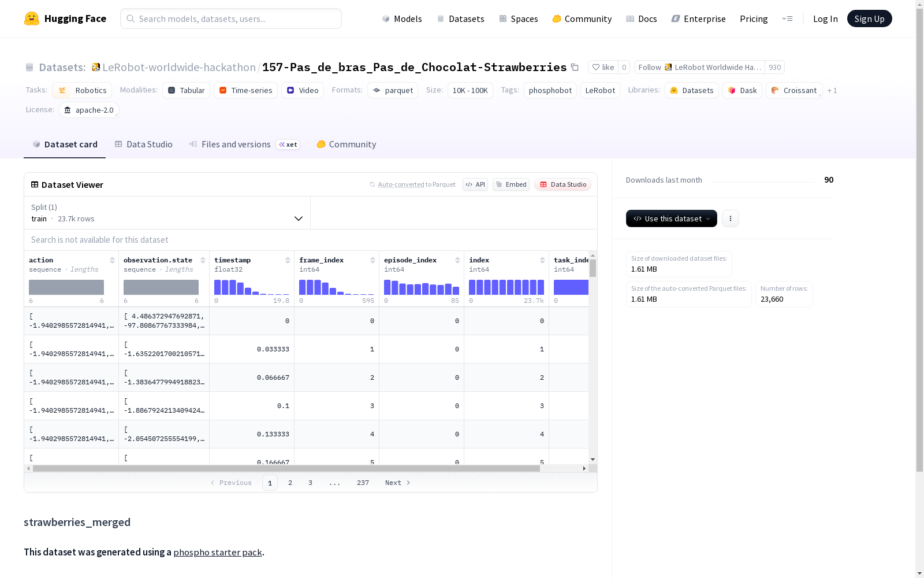This screenshot has height=578, width=924.
Task: Click the Video modality tag
Action: [x=303, y=90]
